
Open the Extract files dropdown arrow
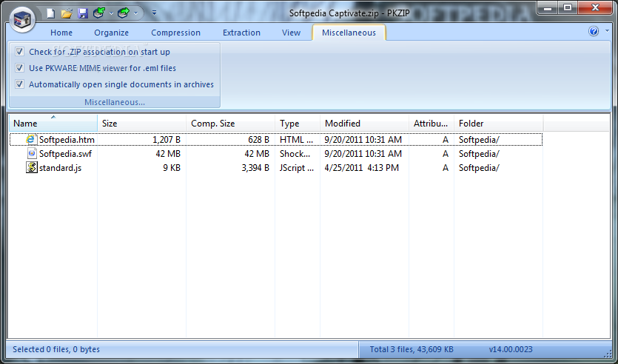tap(136, 13)
